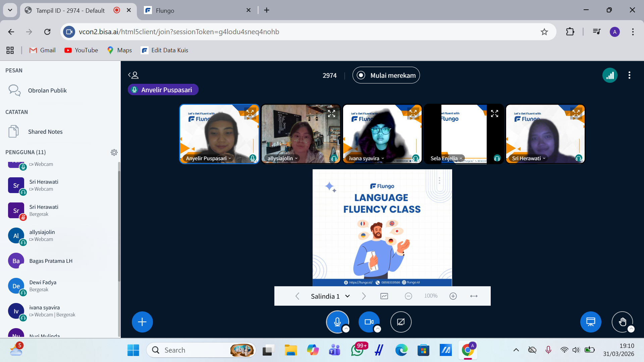Open Sela Enjelia webcam name dropdown
This screenshot has width=644, height=362.
pyautogui.click(x=446, y=158)
